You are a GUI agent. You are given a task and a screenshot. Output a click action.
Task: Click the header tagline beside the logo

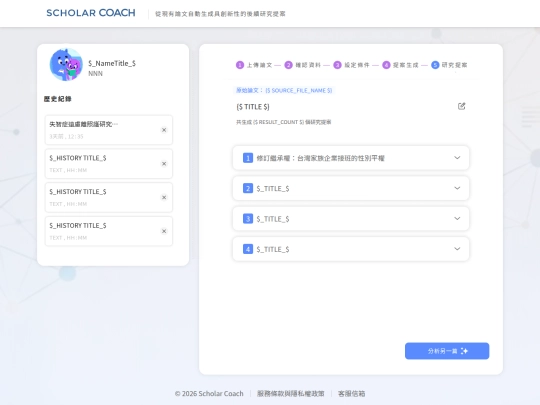[220, 14]
